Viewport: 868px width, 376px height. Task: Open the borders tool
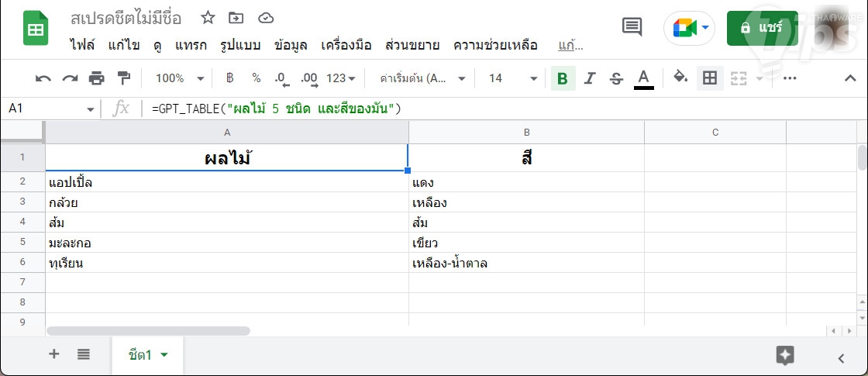point(710,78)
